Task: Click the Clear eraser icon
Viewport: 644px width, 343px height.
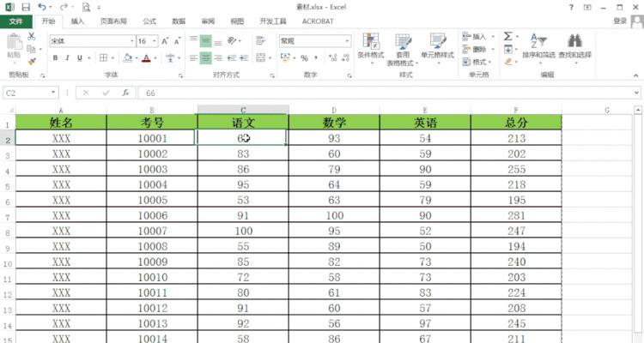Action: (x=508, y=62)
